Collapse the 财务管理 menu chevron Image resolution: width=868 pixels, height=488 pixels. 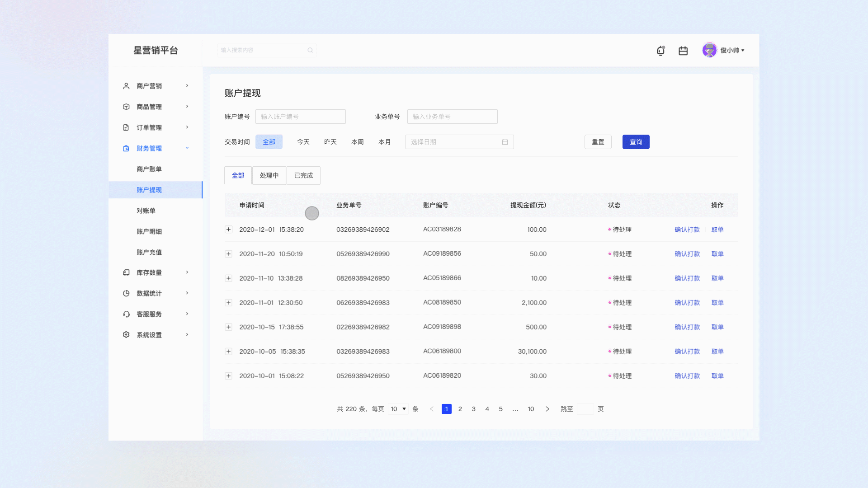[187, 148]
